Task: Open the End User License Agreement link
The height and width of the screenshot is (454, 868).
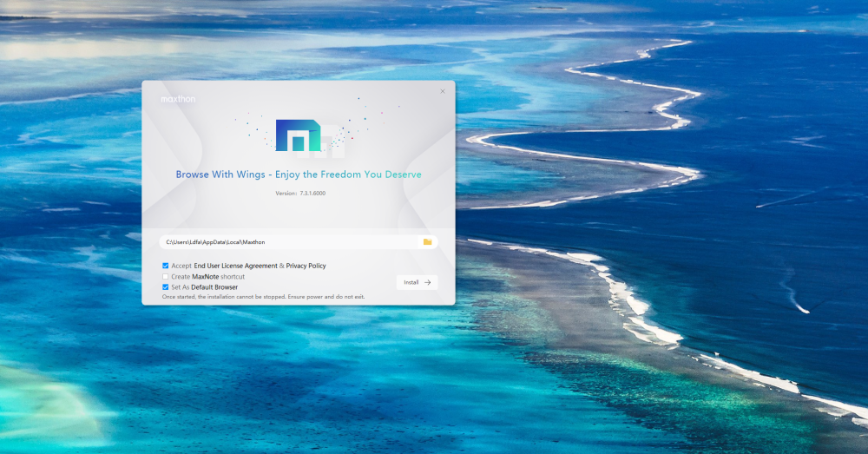Action: click(234, 266)
